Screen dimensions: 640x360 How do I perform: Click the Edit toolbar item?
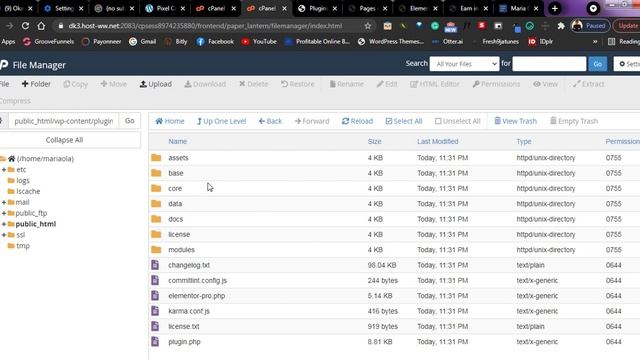coord(387,84)
